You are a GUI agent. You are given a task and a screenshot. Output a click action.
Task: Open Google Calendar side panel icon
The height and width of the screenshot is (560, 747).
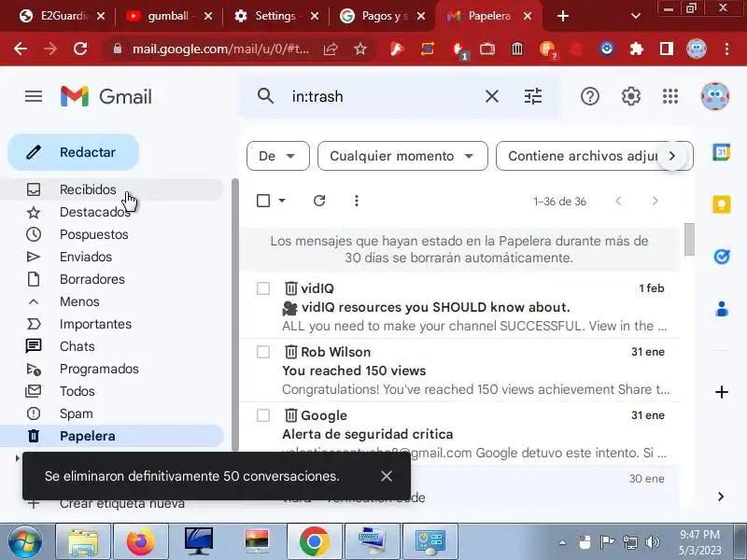(721, 152)
